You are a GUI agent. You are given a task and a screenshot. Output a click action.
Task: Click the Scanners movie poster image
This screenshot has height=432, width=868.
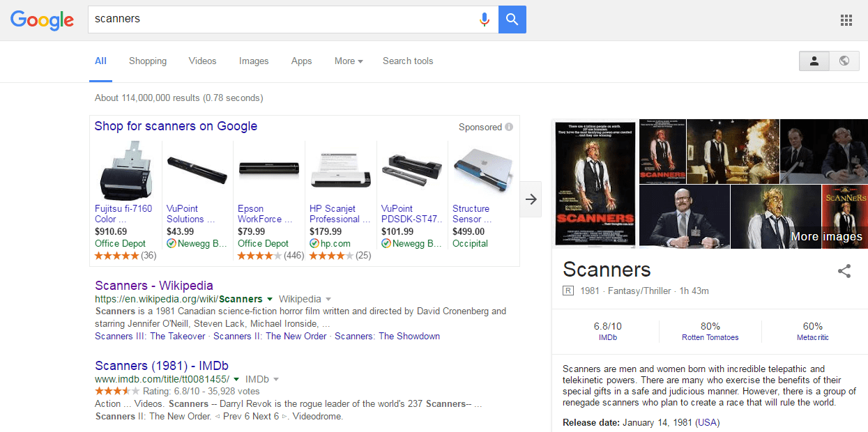tap(595, 184)
